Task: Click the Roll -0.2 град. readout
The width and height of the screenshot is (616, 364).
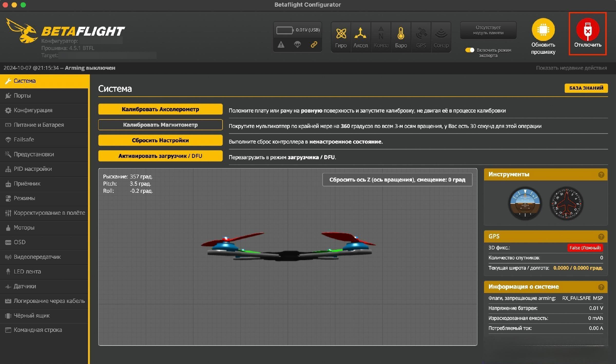Action: [x=128, y=191]
